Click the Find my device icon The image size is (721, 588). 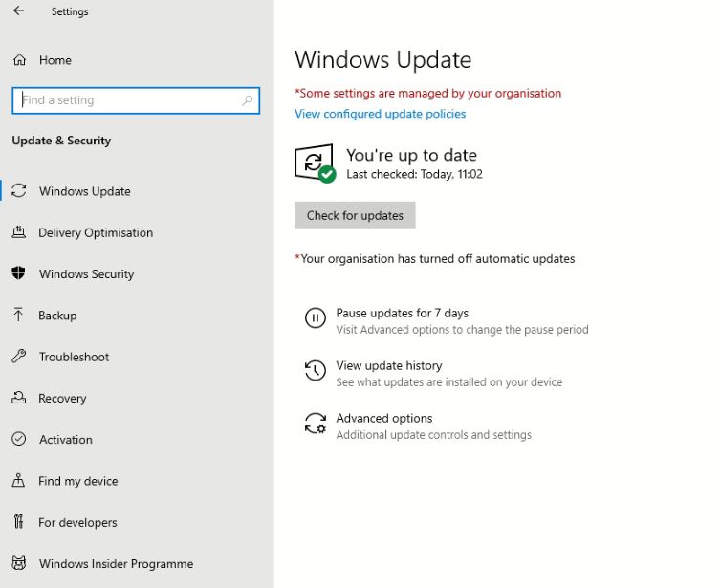(18, 480)
